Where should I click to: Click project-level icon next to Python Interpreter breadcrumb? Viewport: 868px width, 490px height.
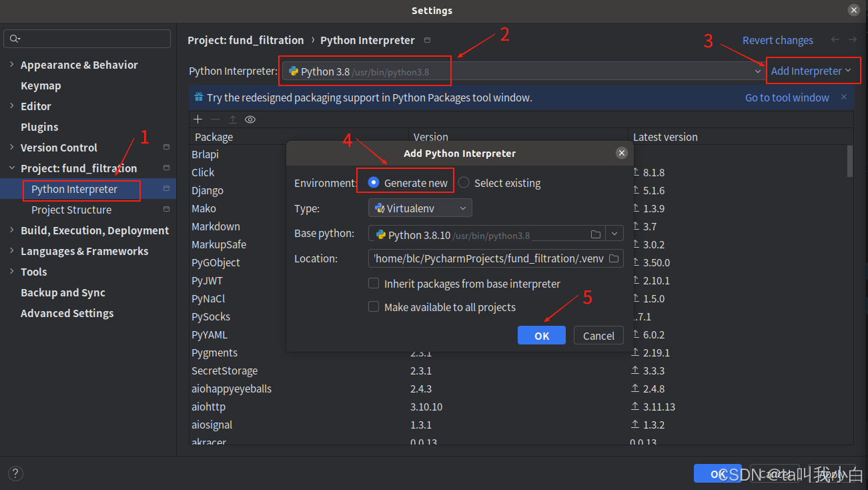tap(427, 40)
